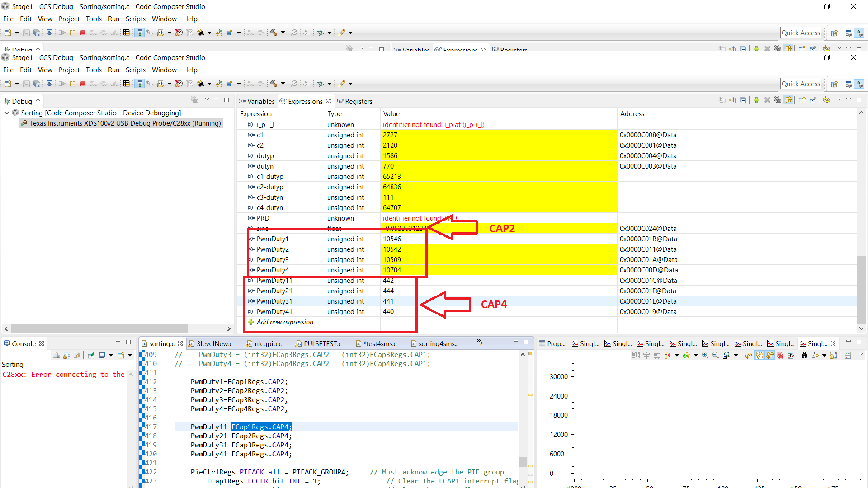868x488 pixels.
Task: Add new expression with green plus icon
Action: pos(756,100)
